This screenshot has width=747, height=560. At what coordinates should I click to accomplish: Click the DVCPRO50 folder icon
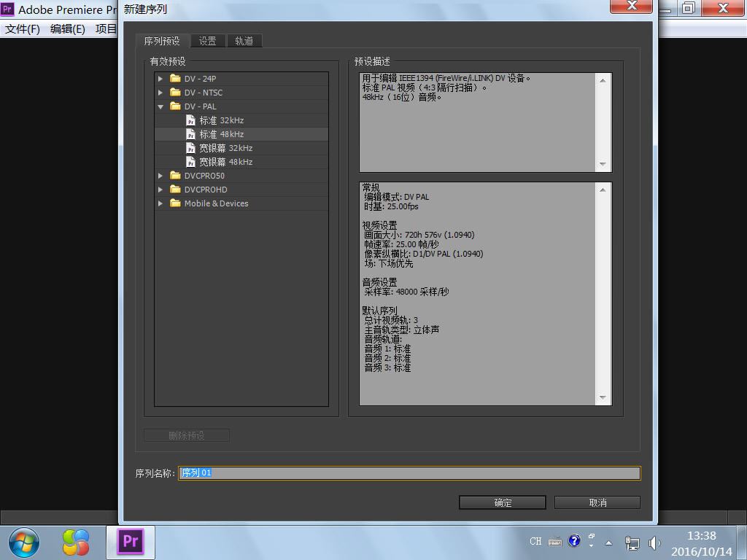[x=175, y=175]
